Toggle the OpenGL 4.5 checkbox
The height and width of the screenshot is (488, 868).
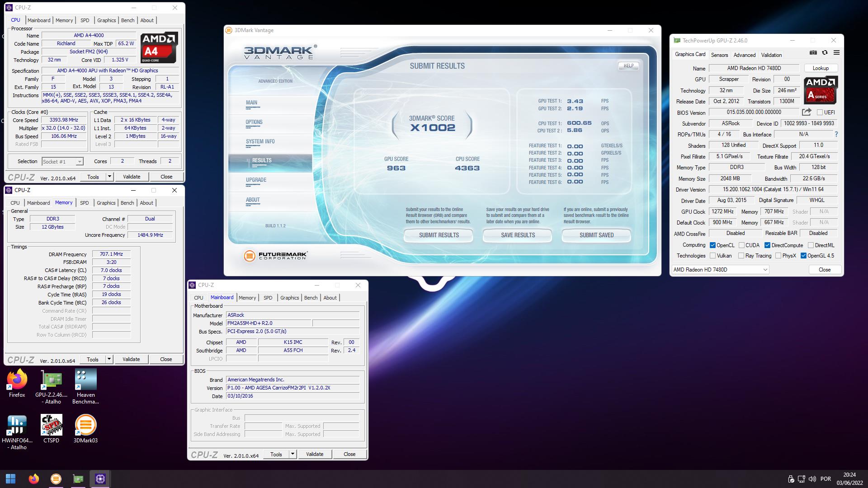coord(803,256)
